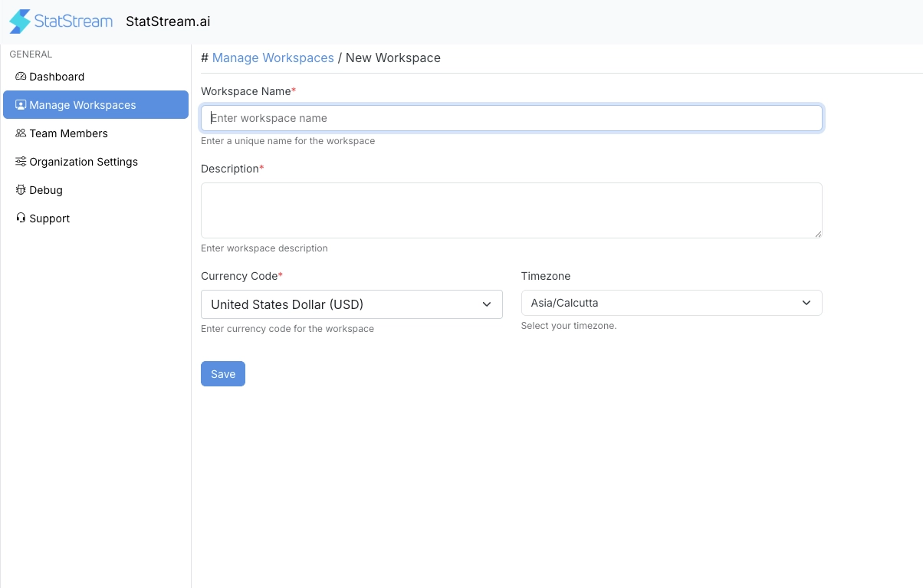
Task: Follow the Manage Workspaces breadcrumb link
Action: coord(273,57)
